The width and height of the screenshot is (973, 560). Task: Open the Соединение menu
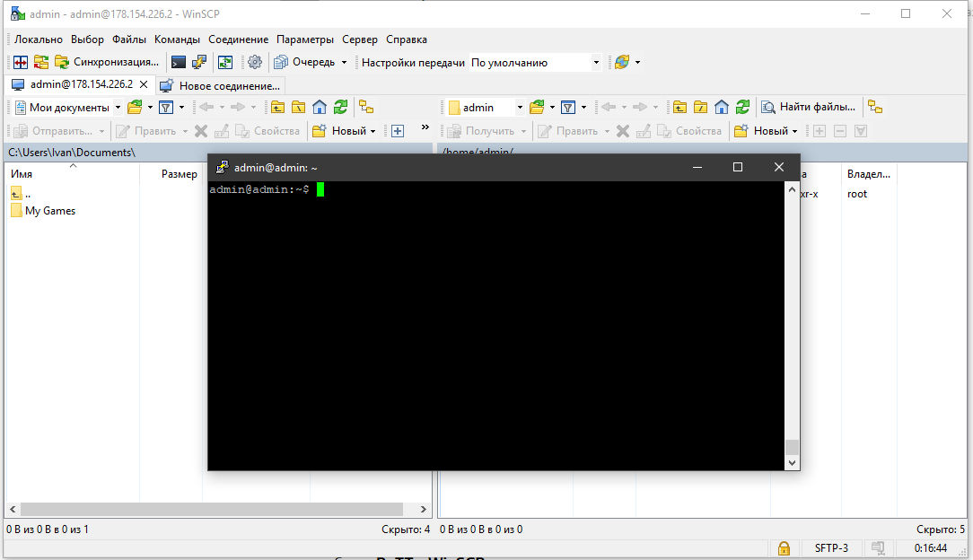click(238, 39)
